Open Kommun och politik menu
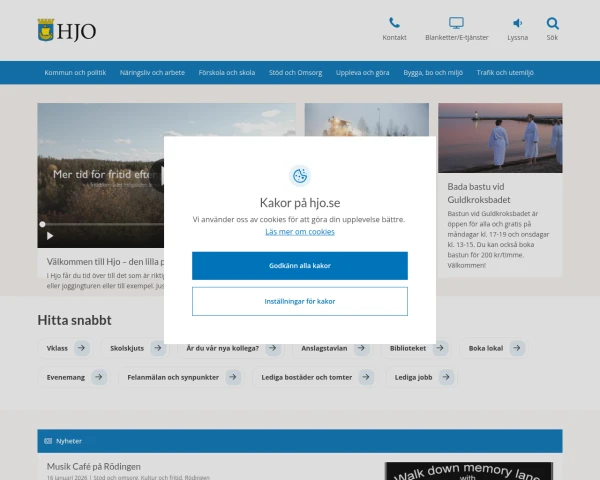The height and width of the screenshot is (480, 600). pos(75,73)
